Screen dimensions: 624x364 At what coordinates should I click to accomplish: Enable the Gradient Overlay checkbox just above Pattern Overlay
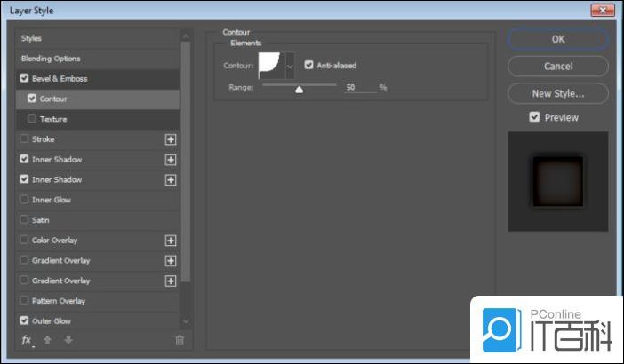pyautogui.click(x=24, y=281)
